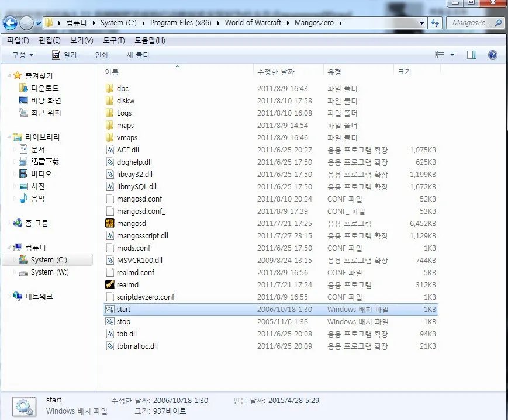Open Help via blue question mark

(x=492, y=55)
